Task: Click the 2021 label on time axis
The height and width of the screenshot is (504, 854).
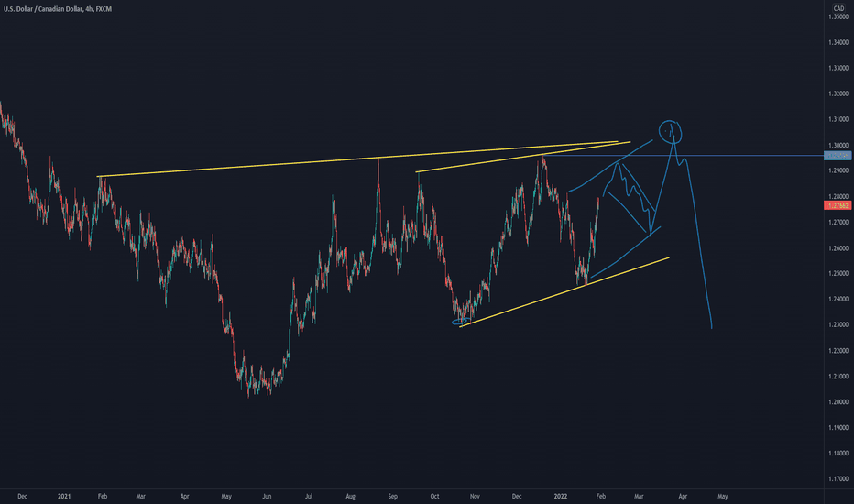Action: (x=64, y=497)
